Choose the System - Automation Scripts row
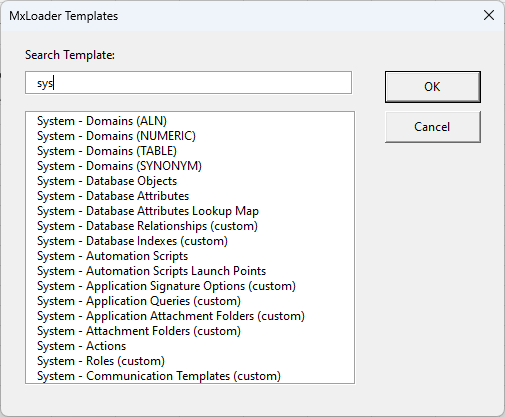The image size is (505, 417). pos(190,256)
